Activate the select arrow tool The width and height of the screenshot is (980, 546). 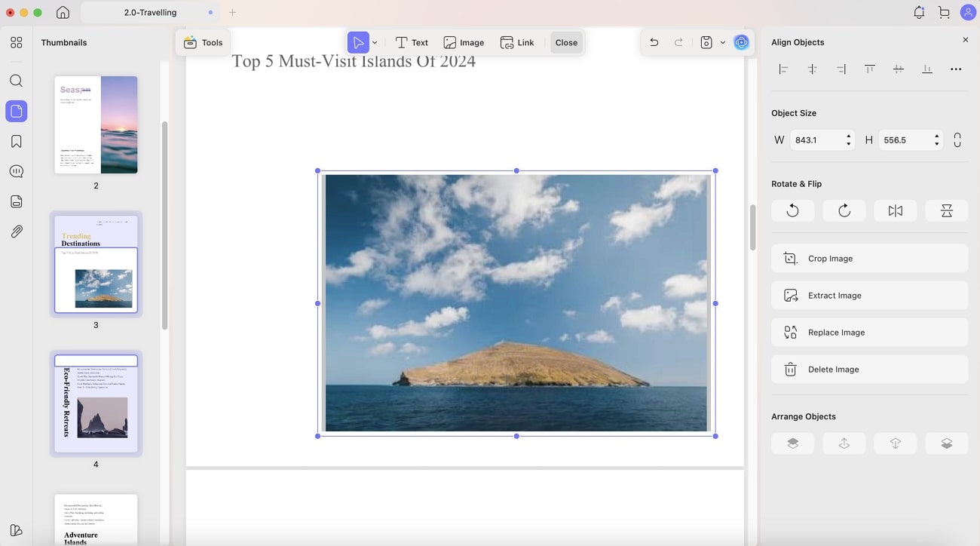pyautogui.click(x=358, y=42)
